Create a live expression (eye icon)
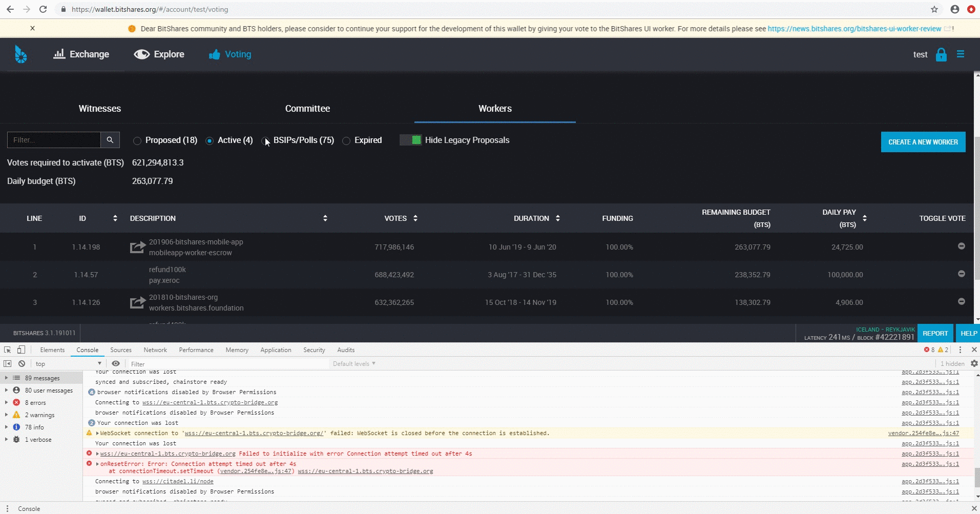The image size is (980, 514). click(116, 363)
